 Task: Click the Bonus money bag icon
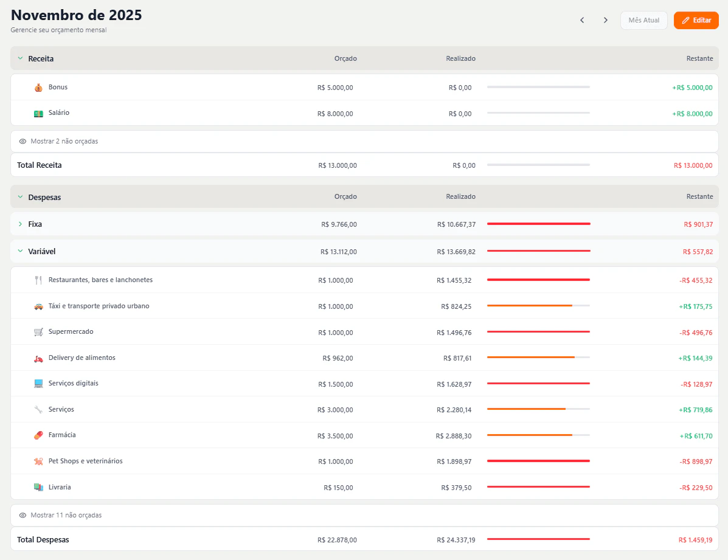37,87
